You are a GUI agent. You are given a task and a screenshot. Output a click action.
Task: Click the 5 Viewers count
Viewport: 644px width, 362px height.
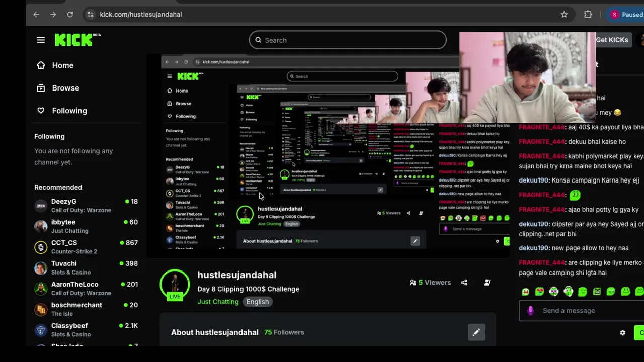click(x=430, y=283)
